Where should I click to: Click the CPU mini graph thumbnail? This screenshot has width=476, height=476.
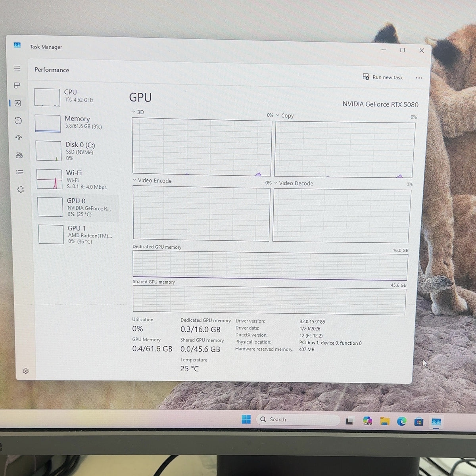47,97
